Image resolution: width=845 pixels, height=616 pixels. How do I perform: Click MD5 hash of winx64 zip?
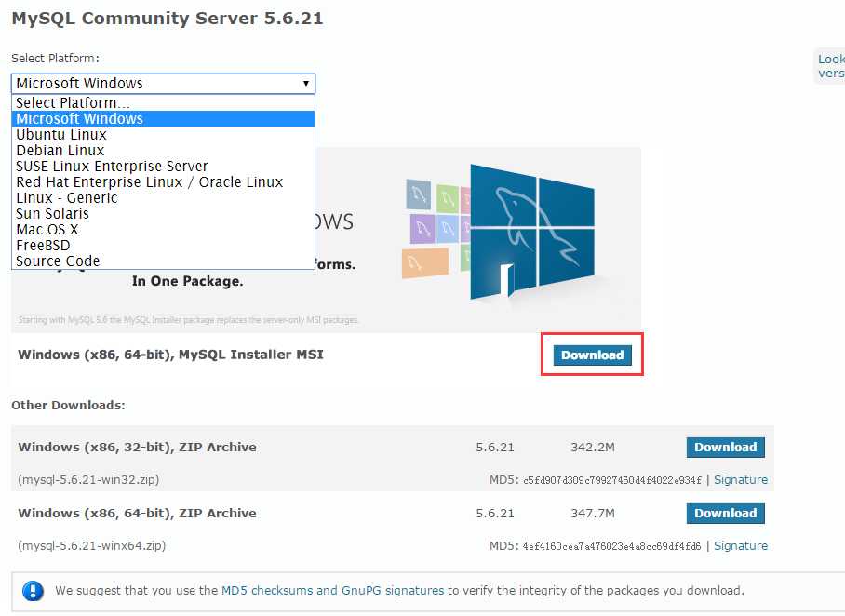(611, 546)
